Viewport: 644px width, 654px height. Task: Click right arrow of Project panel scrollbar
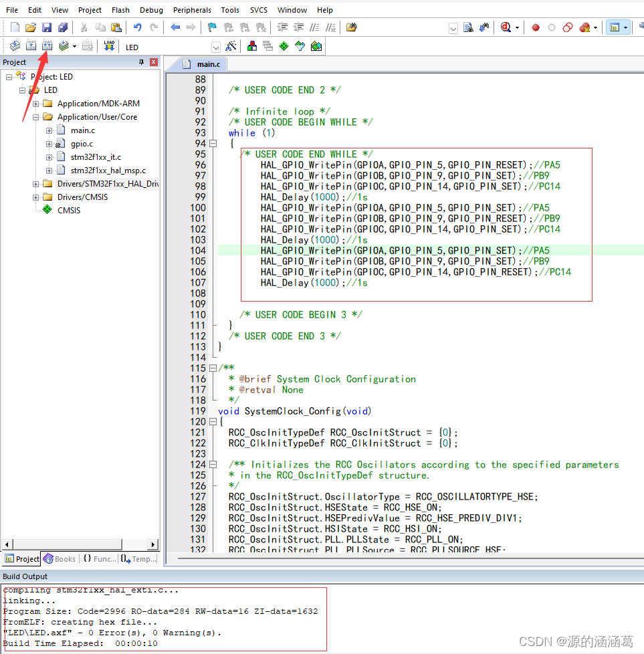(x=153, y=544)
